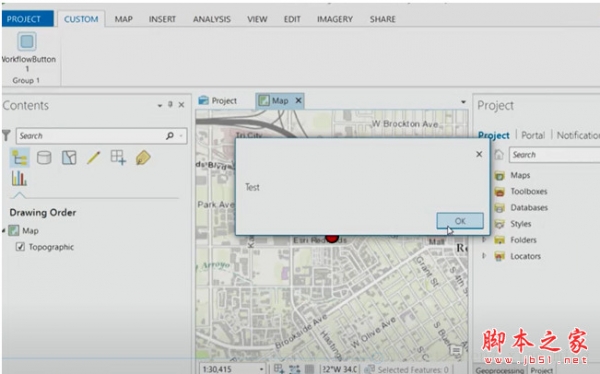Click the Contents filter funnel icon
The image size is (600, 374).
pos(7,135)
